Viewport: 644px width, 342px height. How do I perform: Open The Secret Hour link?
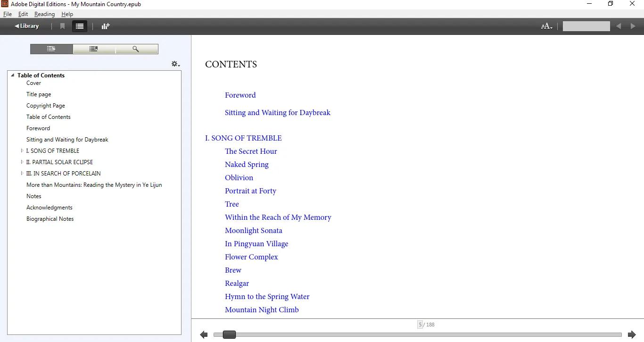pos(251,151)
